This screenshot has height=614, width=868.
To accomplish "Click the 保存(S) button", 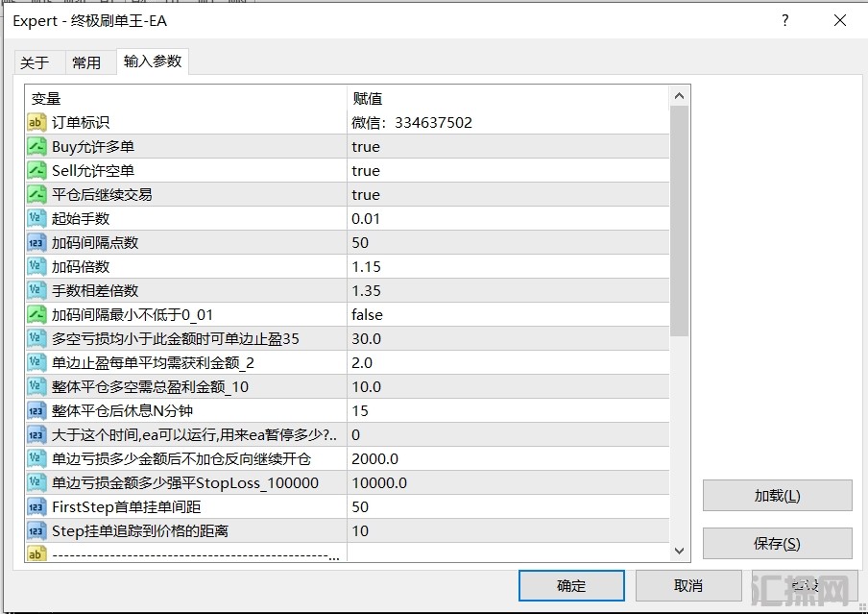I will pos(777,543).
